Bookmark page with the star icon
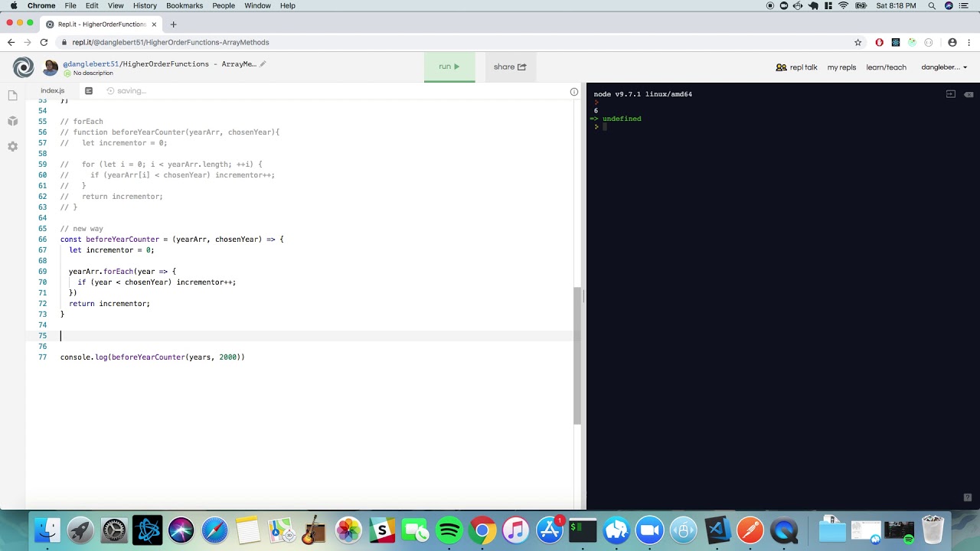Screen dimensions: 980x551 coord(858,42)
